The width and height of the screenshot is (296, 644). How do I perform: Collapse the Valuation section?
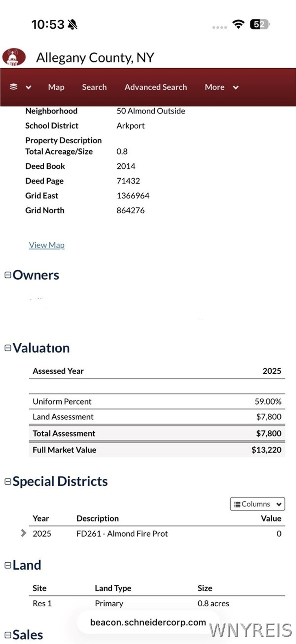pos(8,348)
